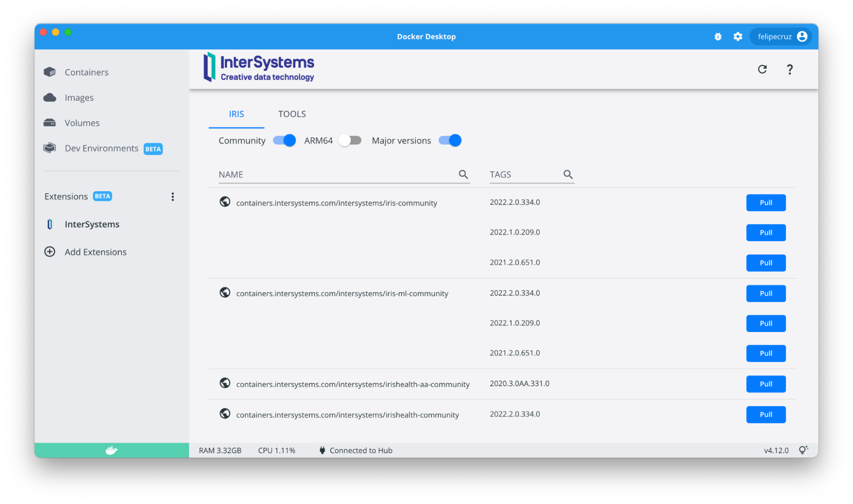Click the NAME column search magnifier

click(x=463, y=175)
